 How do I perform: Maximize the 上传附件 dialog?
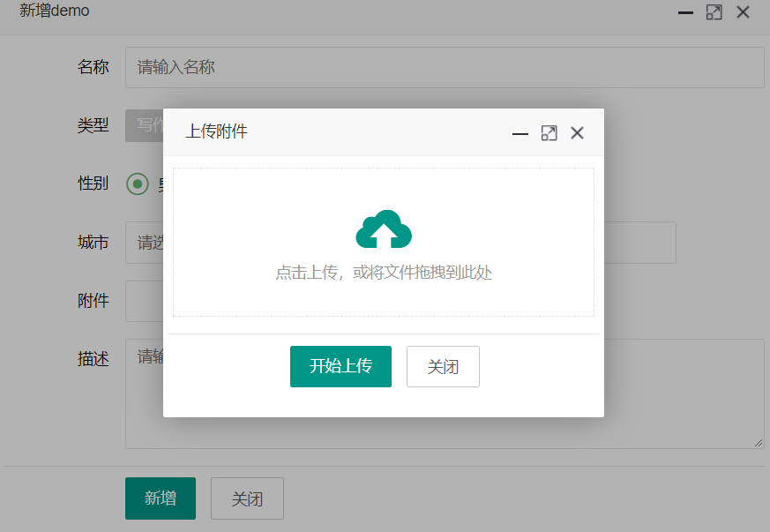coord(549,133)
